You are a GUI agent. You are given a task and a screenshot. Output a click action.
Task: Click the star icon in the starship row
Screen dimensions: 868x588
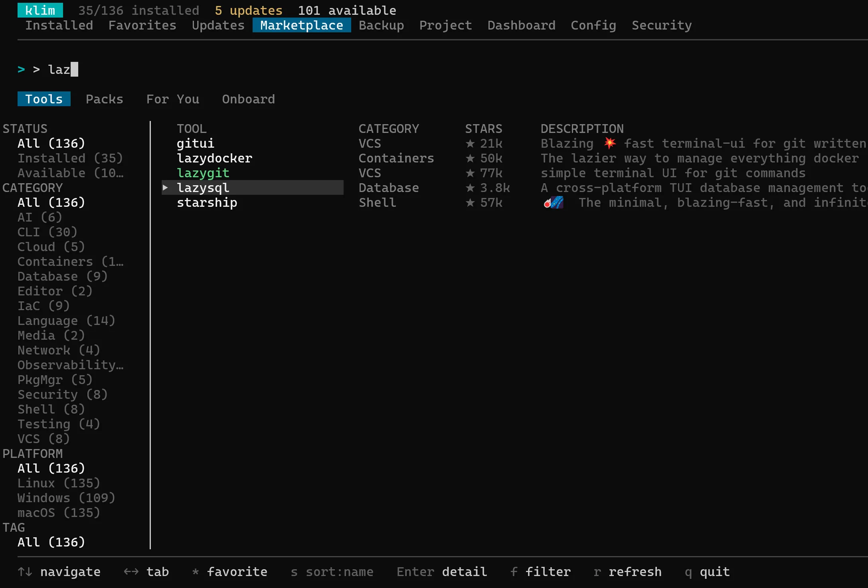point(470,203)
